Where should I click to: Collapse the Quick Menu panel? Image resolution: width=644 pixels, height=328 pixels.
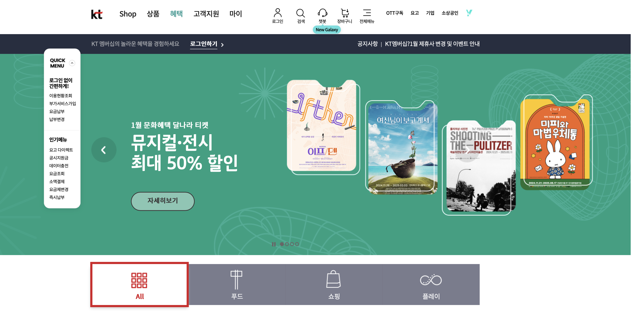tap(72, 63)
